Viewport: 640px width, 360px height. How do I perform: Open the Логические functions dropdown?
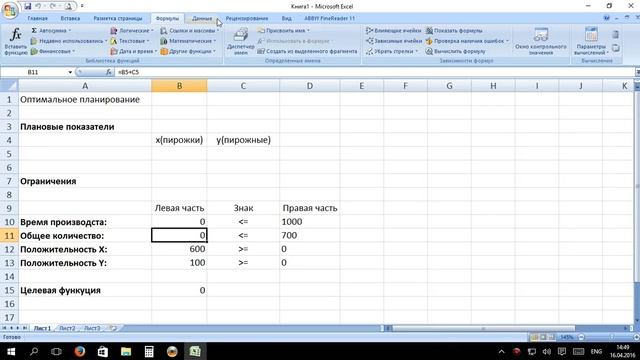(132, 31)
